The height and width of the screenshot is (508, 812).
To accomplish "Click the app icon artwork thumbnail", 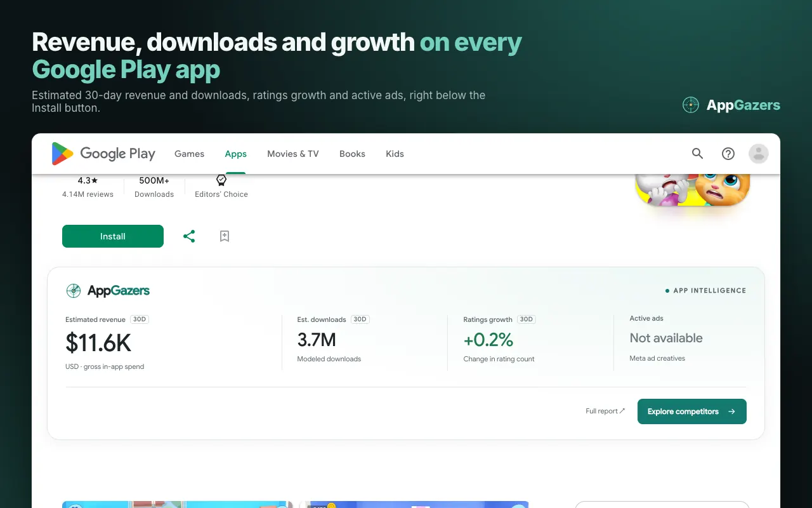I will coord(693,190).
